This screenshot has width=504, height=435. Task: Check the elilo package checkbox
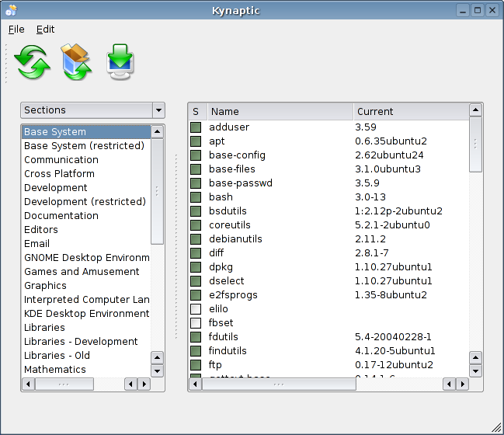(196, 308)
